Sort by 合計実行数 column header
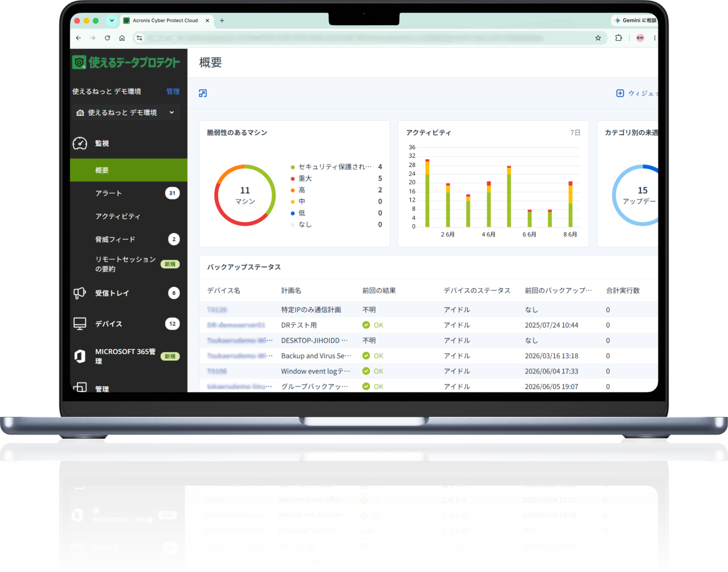 click(x=623, y=291)
